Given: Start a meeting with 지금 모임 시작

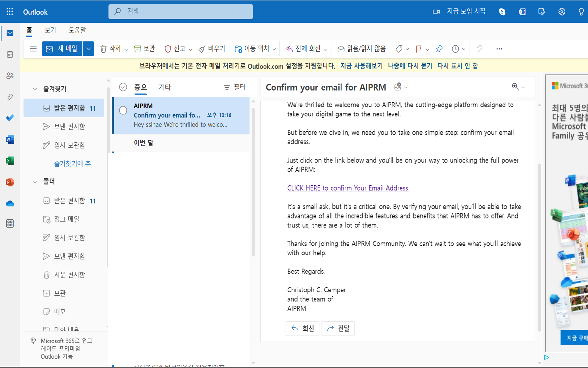Looking at the screenshot, I should [459, 11].
